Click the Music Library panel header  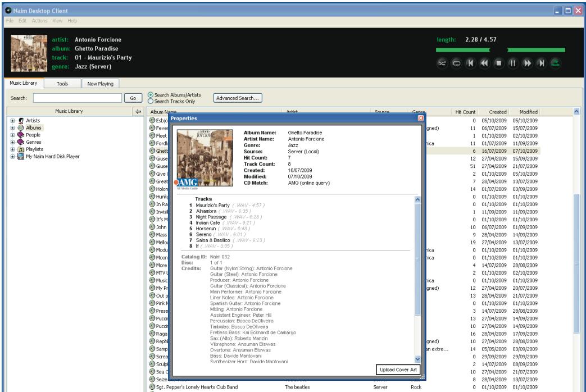(x=69, y=111)
